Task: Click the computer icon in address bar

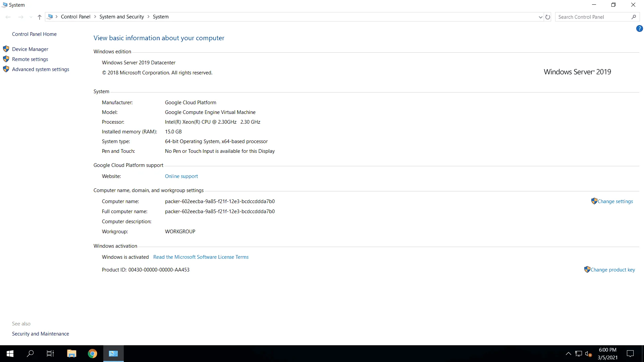Action: [50, 17]
